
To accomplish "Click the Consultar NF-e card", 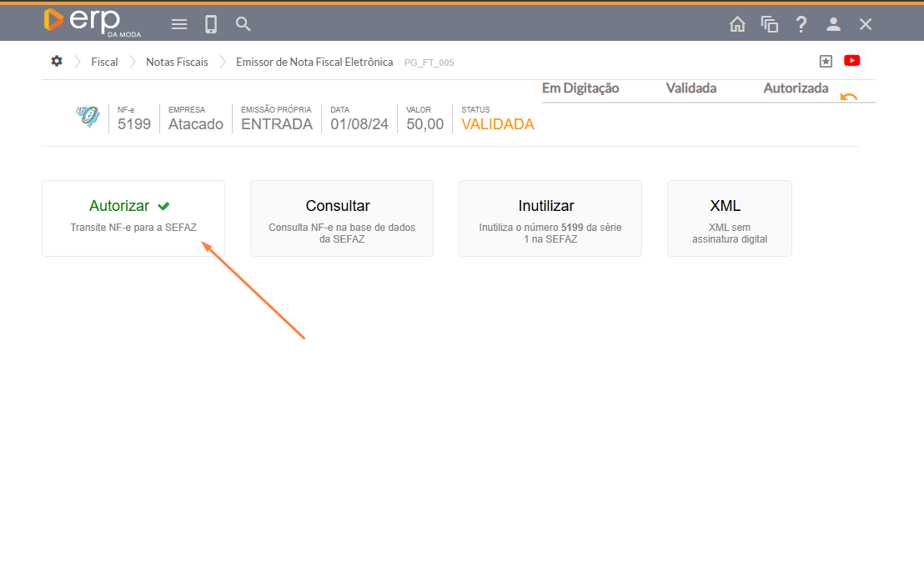I will pyautogui.click(x=342, y=218).
